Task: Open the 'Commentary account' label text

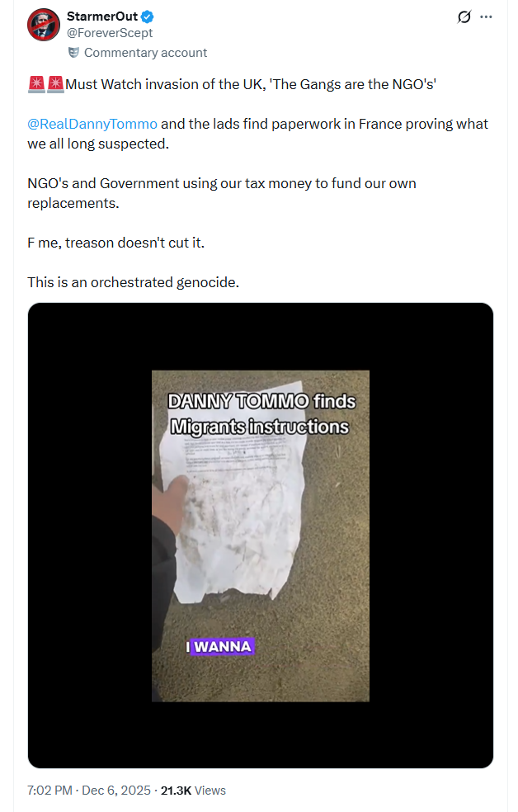Action: click(145, 53)
